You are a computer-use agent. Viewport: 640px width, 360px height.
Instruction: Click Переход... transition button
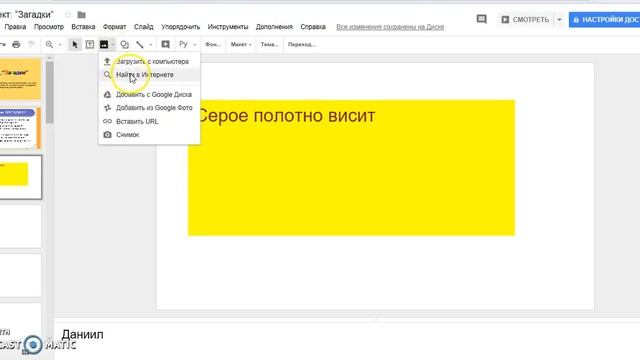tap(302, 44)
